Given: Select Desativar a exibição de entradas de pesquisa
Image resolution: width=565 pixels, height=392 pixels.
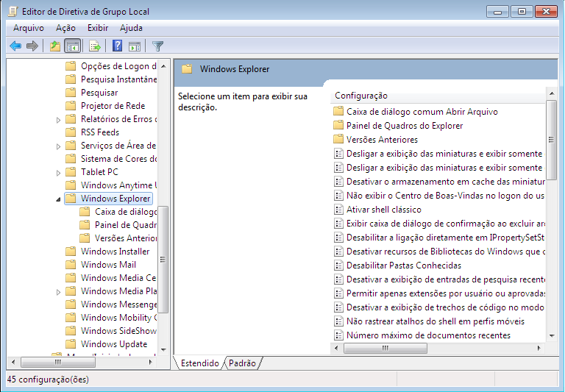Looking at the screenshot, I should point(439,279).
